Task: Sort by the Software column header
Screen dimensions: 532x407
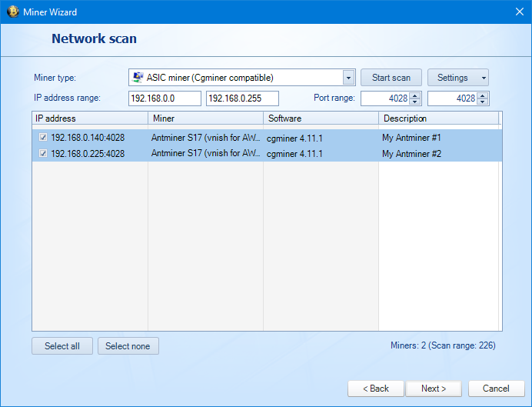Action: [x=321, y=118]
